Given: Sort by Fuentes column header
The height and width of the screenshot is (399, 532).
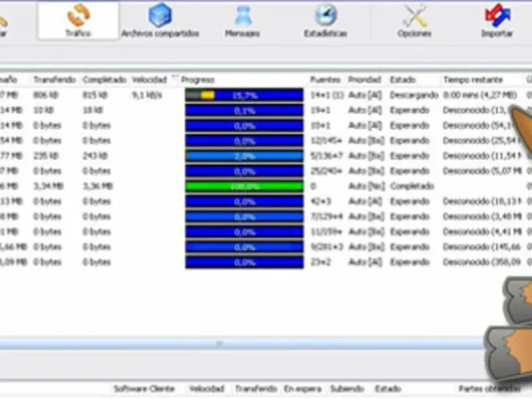Looking at the screenshot, I should 325,80.
